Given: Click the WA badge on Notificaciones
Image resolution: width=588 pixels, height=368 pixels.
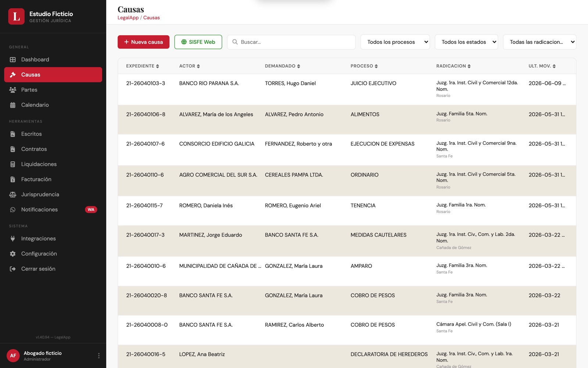Looking at the screenshot, I should coord(91,209).
